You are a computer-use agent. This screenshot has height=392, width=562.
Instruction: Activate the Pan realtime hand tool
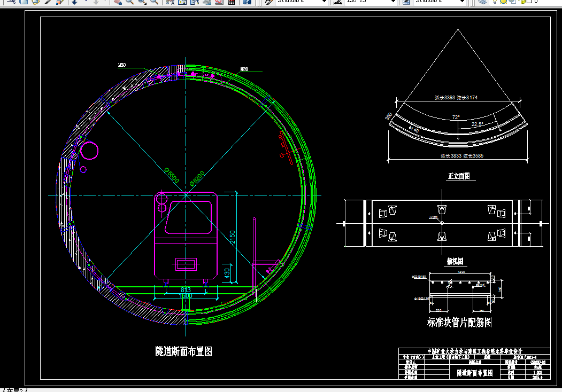pos(118,2)
